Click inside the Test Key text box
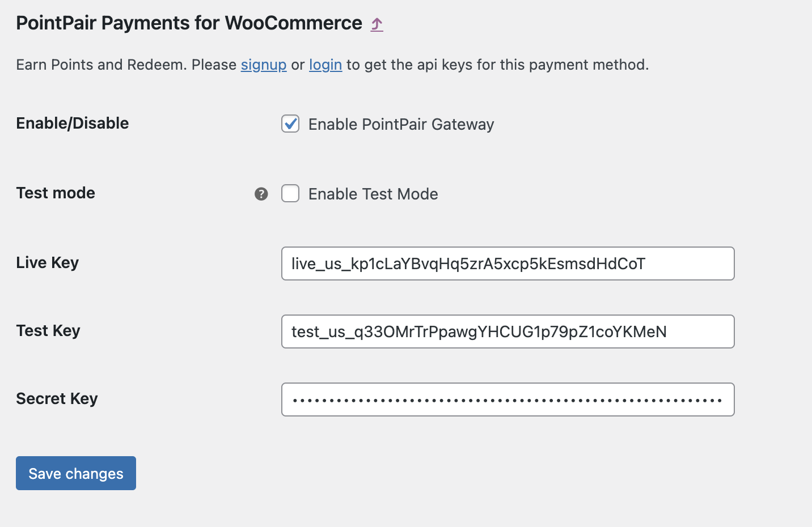The image size is (812, 527). 508,331
